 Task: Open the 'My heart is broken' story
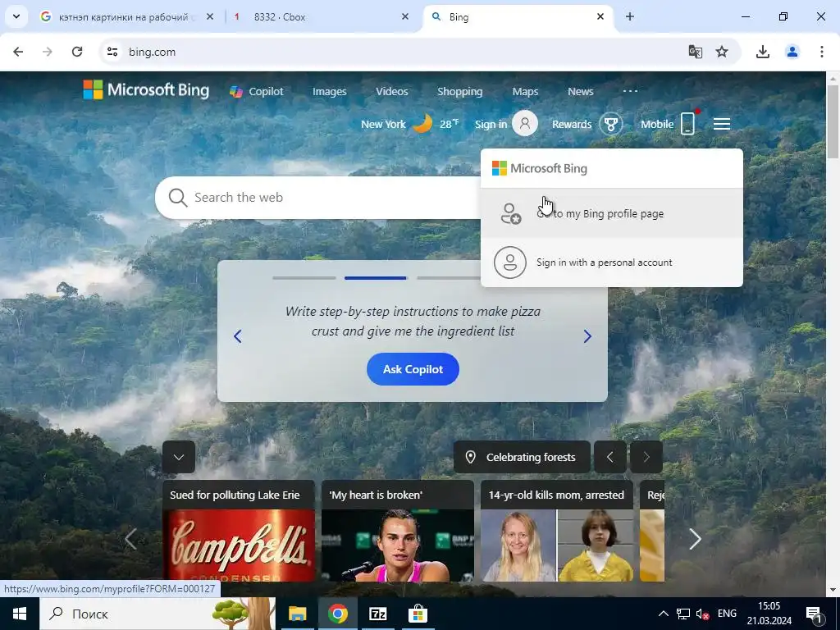click(x=398, y=531)
